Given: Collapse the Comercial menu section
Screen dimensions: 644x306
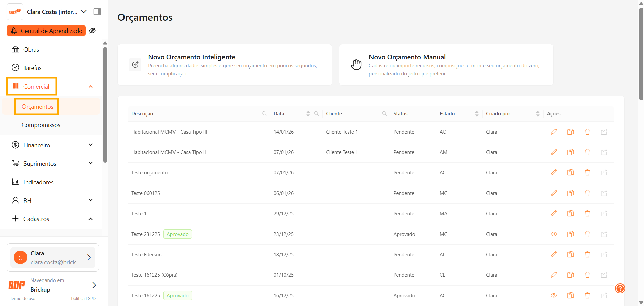Looking at the screenshot, I should pos(90,87).
